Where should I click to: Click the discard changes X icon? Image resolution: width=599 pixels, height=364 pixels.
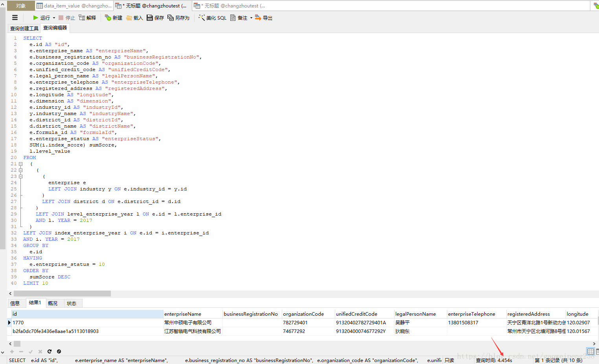[40, 351]
